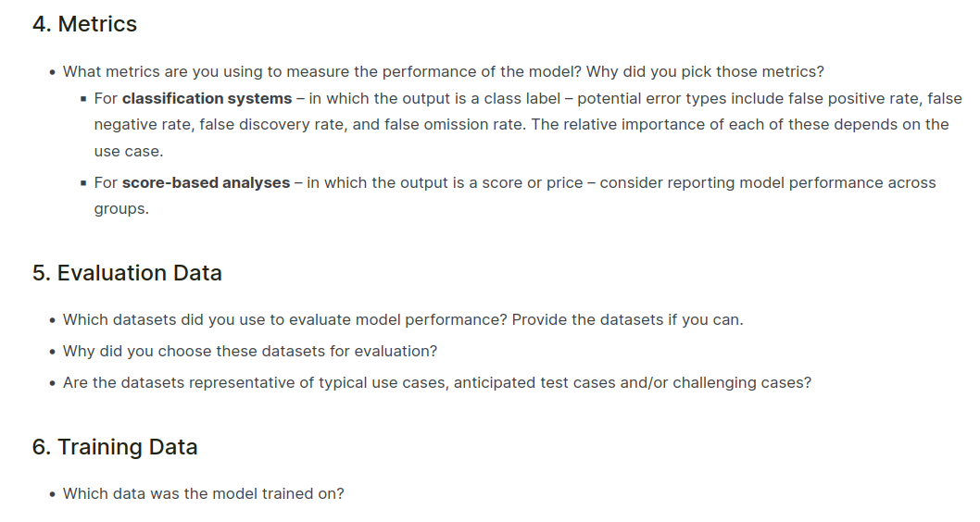
Task: Click "Why did you choose these datasets" bullet
Action: coord(250,351)
